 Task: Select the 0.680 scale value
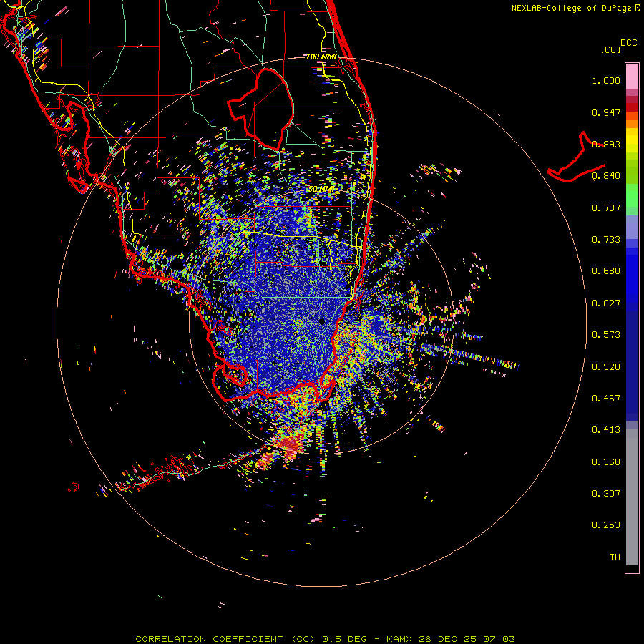606,271
